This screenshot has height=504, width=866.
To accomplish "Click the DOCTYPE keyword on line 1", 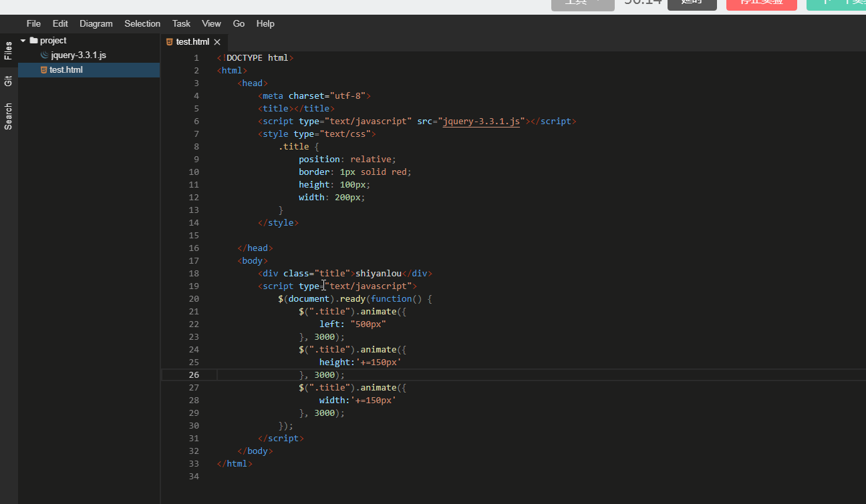I will pyautogui.click(x=245, y=58).
